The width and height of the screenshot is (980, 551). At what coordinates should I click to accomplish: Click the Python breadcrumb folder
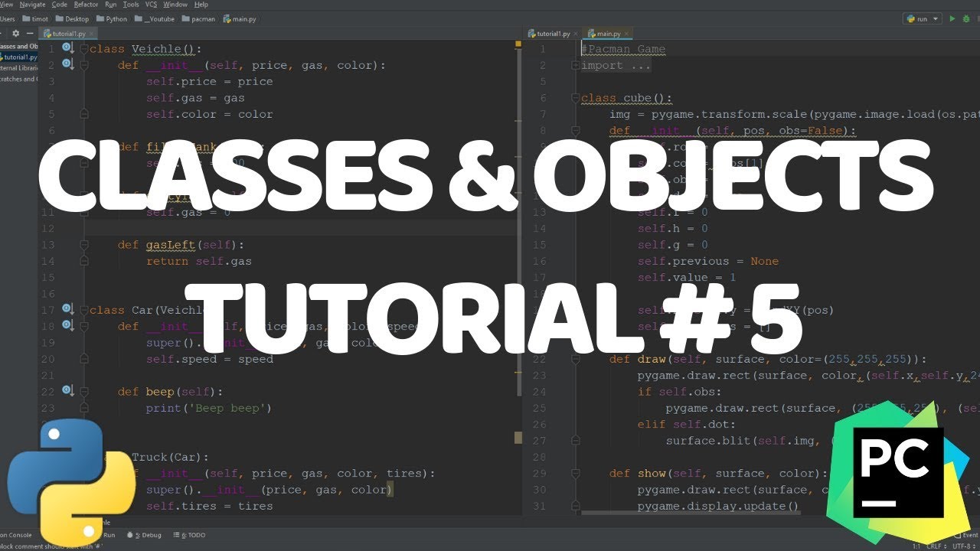click(x=111, y=18)
